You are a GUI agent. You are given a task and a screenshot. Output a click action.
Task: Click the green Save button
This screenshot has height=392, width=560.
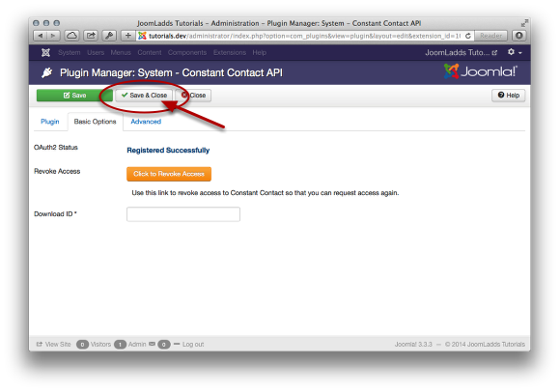pos(74,96)
